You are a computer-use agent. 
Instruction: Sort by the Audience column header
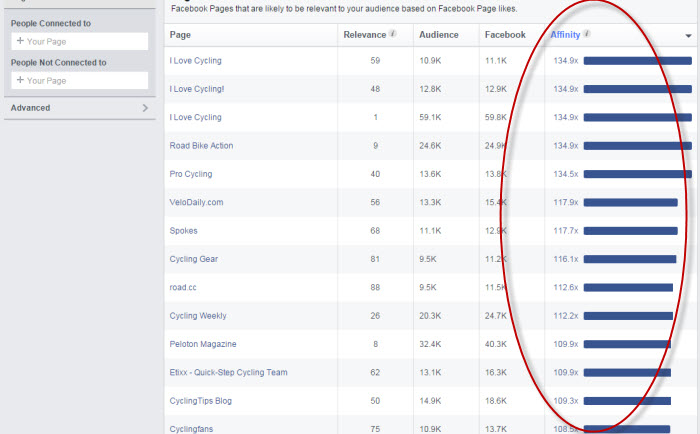438,35
